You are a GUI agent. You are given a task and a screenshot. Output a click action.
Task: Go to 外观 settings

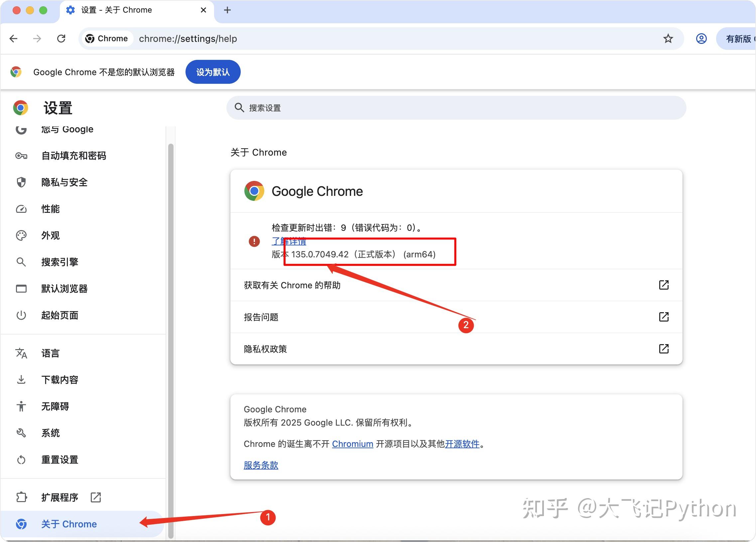pyautogui.click(x=50, y=235)
